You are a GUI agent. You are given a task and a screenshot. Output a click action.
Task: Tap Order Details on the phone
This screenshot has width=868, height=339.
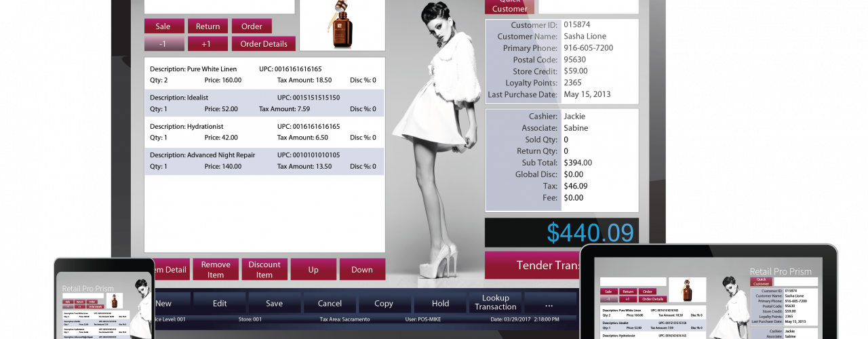coord(96,306)
